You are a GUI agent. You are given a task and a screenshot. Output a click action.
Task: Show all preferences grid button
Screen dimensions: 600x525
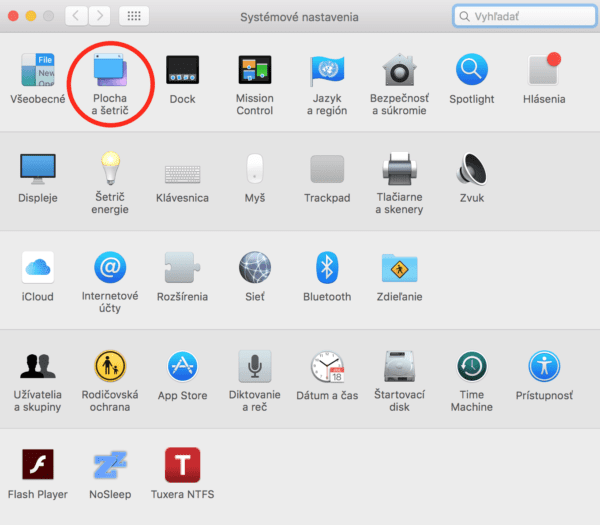click(134, 16)
